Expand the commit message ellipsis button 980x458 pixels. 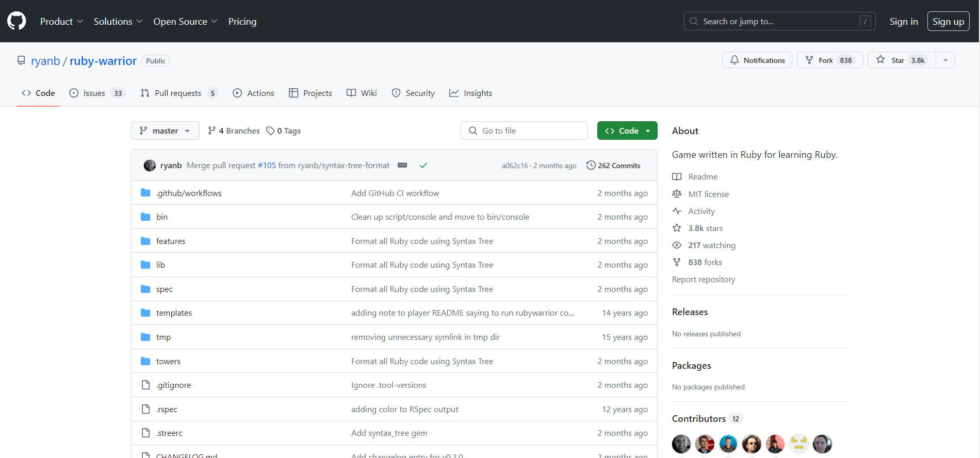(402, 165)
